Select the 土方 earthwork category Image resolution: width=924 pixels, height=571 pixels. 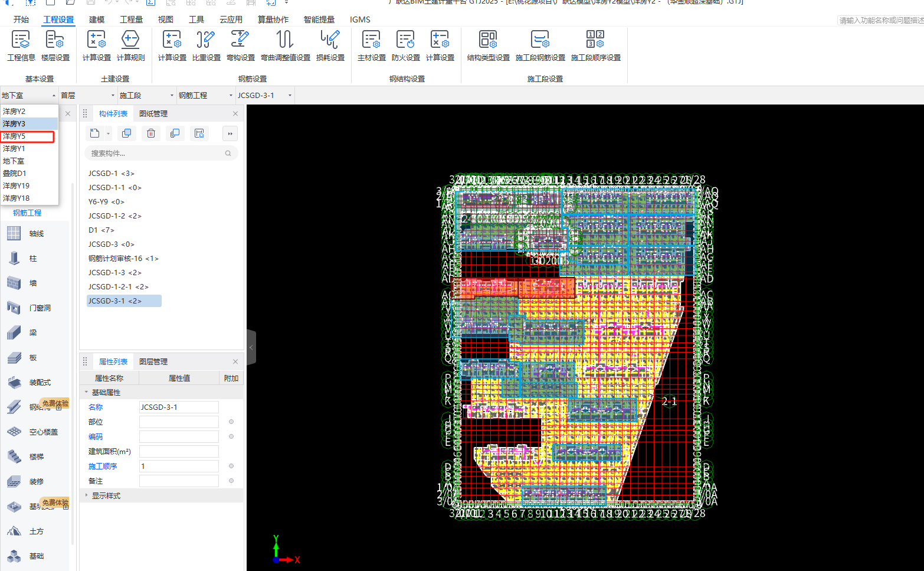point(35,531)
